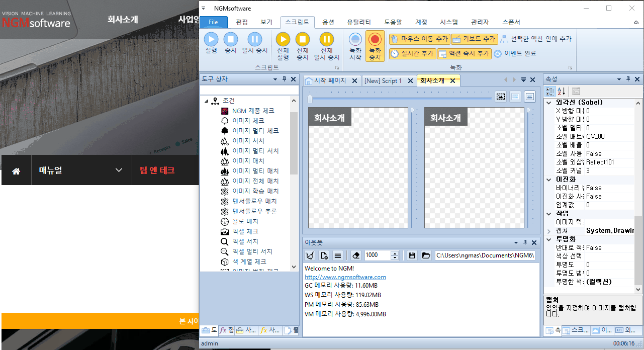
Task: Click 키보드 추가 button
Action: (475, 39)
